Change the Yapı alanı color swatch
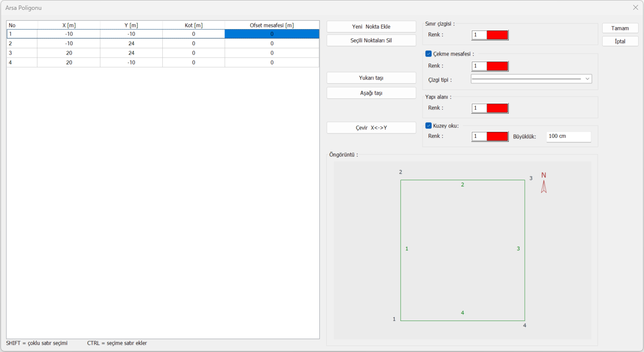 coord(497,108)
